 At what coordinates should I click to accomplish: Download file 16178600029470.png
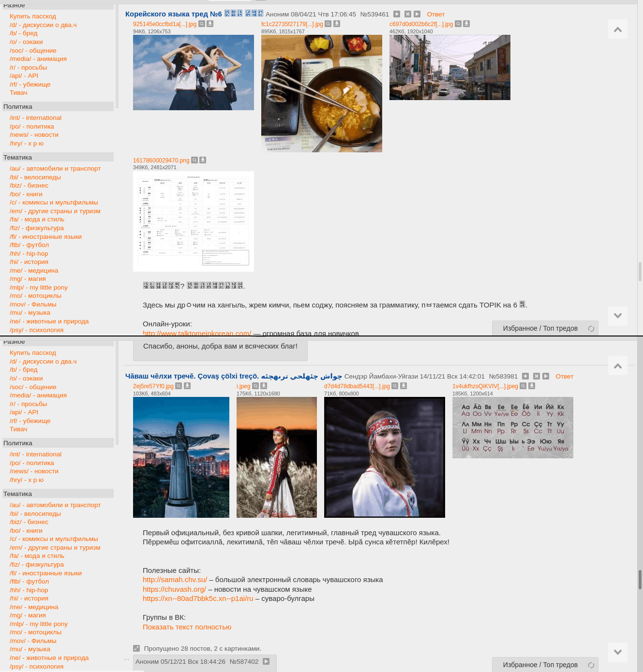coord(203,160)
